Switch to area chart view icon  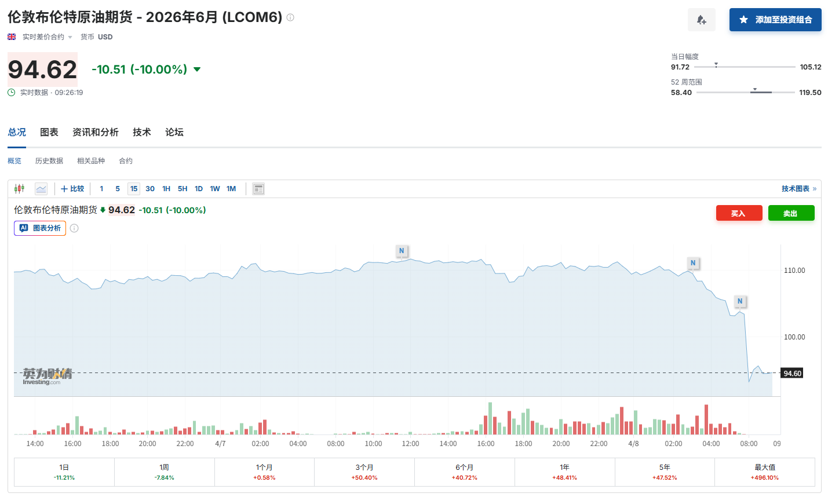click(x=40, y=188)
